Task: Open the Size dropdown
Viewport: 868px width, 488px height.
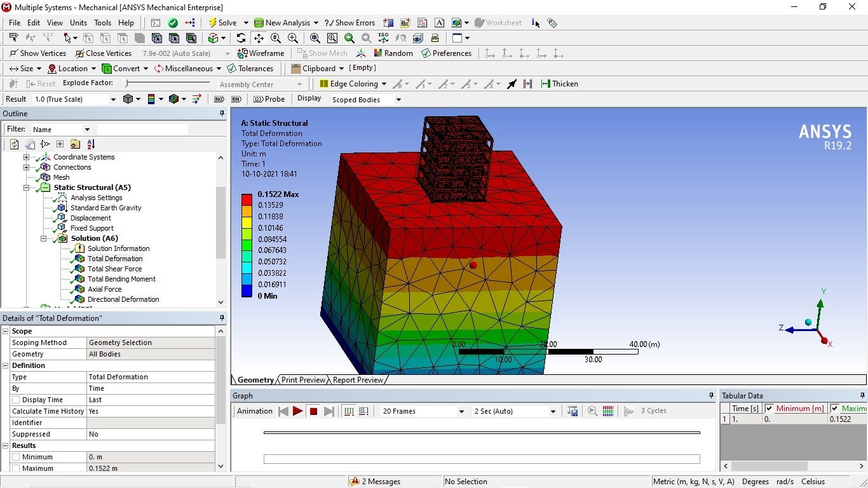Action: [x=25, y=69]
